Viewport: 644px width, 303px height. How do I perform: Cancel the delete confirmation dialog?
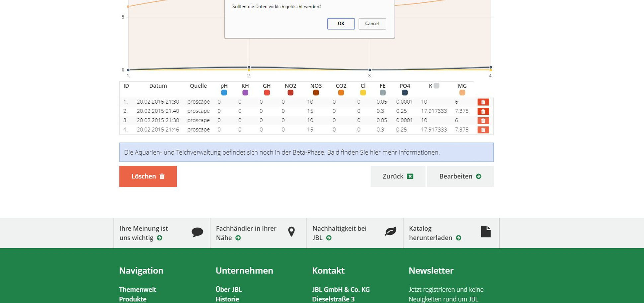[372, 24]
